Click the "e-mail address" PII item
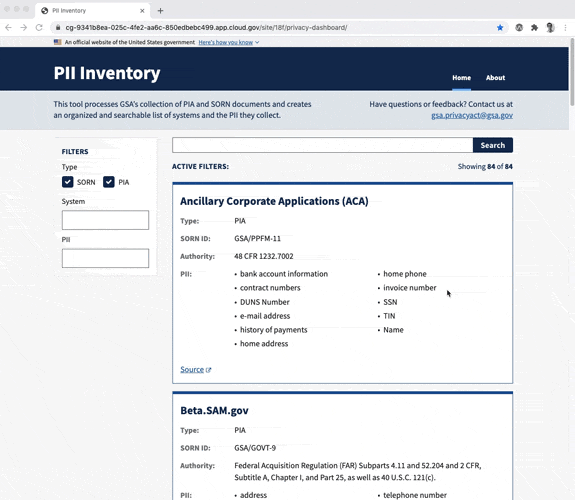 click(265, 316)
